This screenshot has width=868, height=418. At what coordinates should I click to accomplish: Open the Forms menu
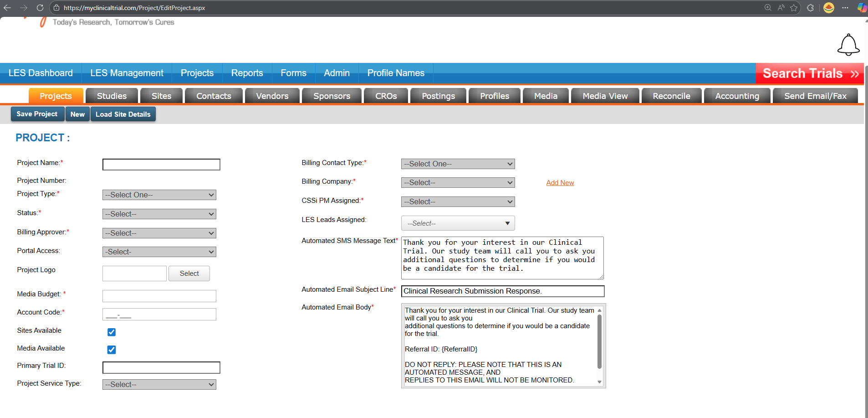(294, 73)
